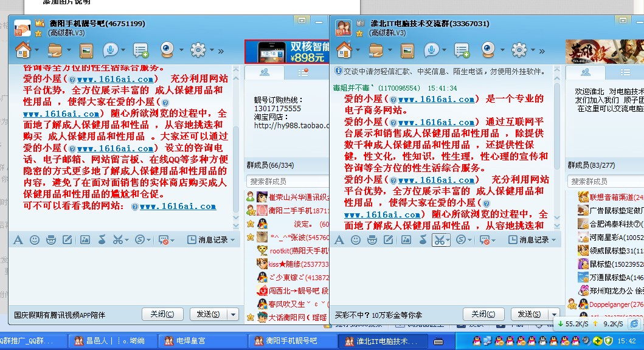Click Sogou search icon in 衡阳手机靓号吧 input bar
The height and width of the screenshot is (350, 644).
[x=140, y=239]
